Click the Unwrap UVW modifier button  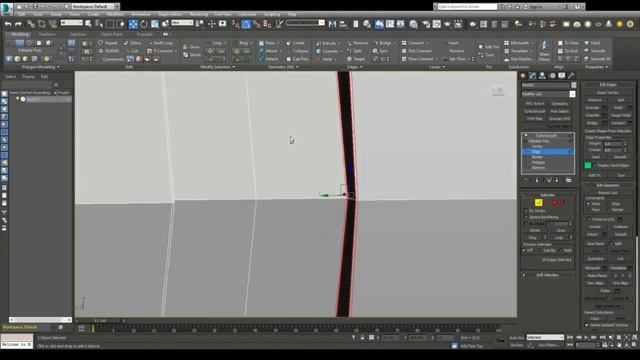point(560,119)
